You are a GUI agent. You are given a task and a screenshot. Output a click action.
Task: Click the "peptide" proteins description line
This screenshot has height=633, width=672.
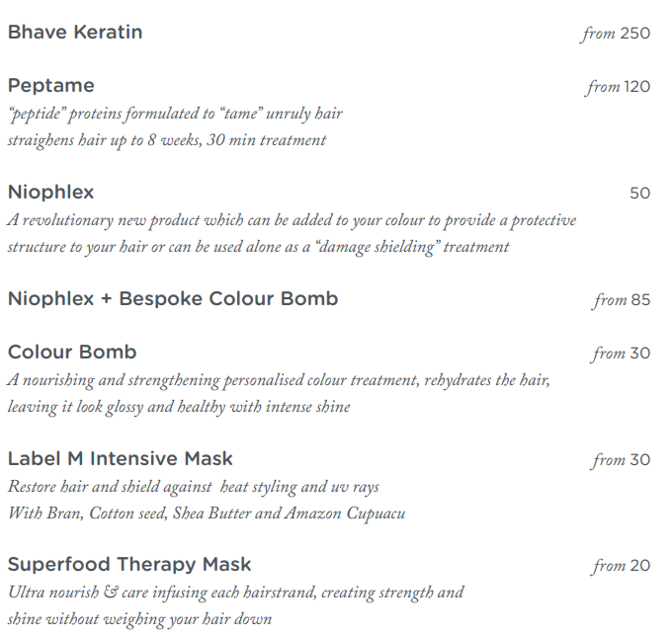click(x=175, y=114)
